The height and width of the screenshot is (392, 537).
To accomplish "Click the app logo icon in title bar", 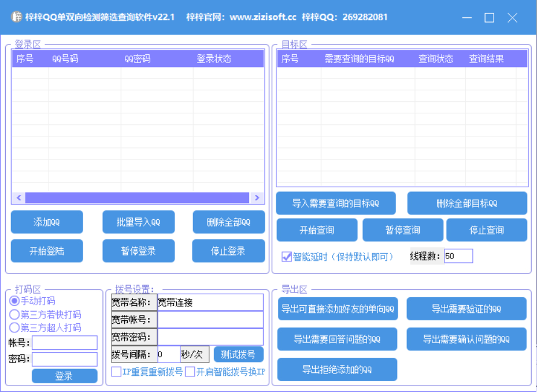I will (16, 17).
